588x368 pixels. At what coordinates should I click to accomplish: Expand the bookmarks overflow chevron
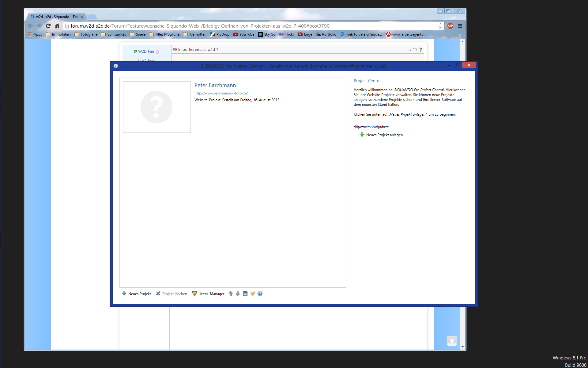(460, 34)
